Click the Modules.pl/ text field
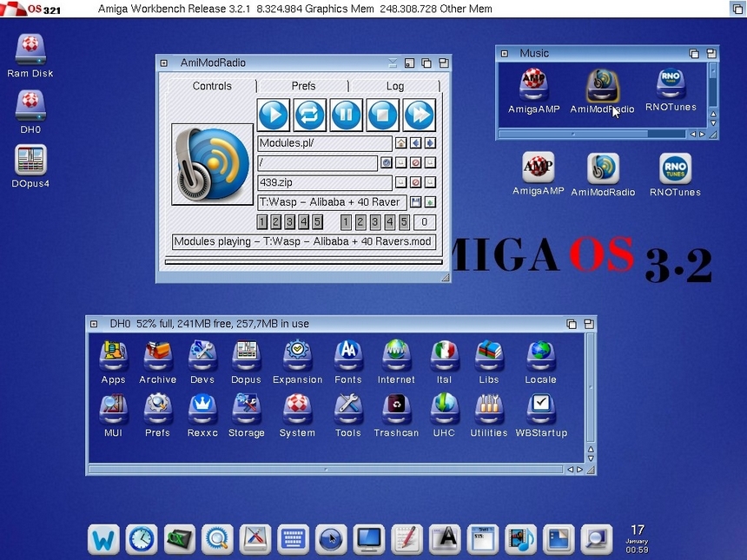 [324, 143]
